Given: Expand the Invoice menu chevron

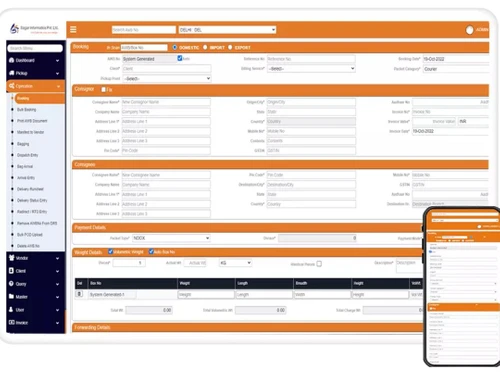Looking at the screenshot, I should pyautogui.click(x=58, y=323).
